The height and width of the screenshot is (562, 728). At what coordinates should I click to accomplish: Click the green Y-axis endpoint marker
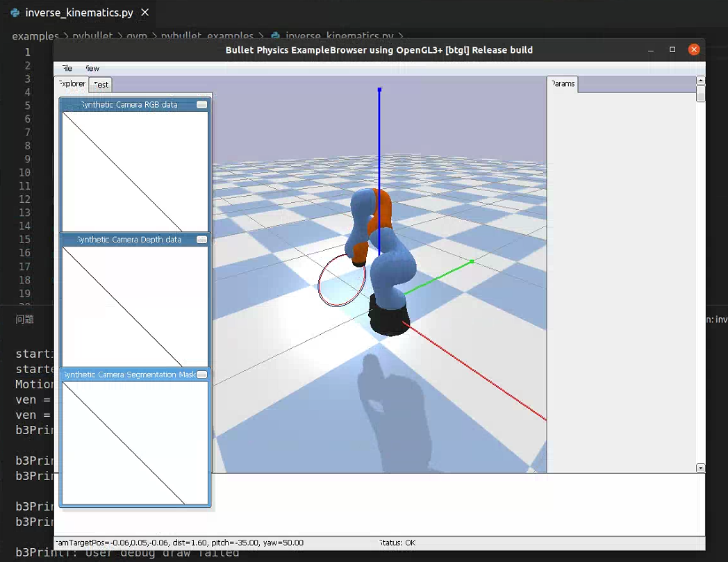click(x=472, y=262)
